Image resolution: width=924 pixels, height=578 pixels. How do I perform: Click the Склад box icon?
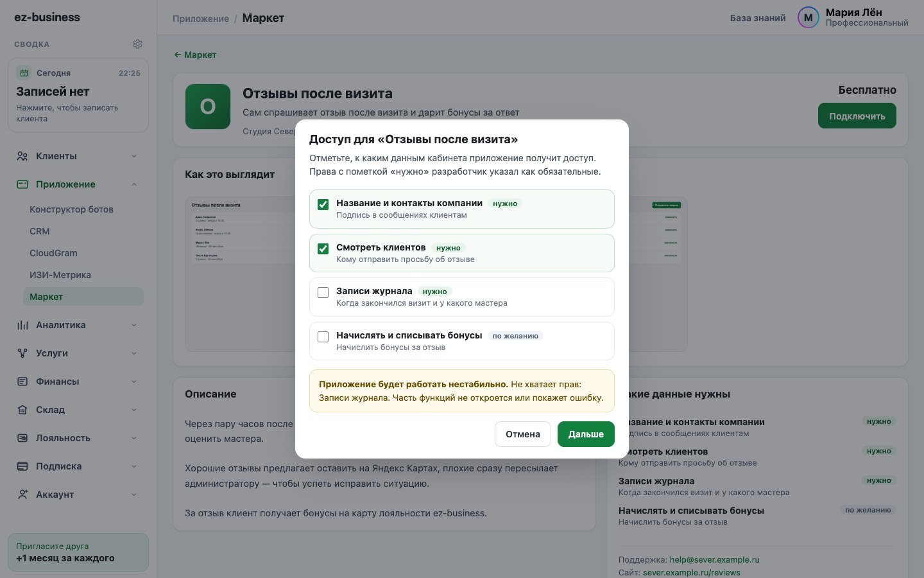pos(22,410)
